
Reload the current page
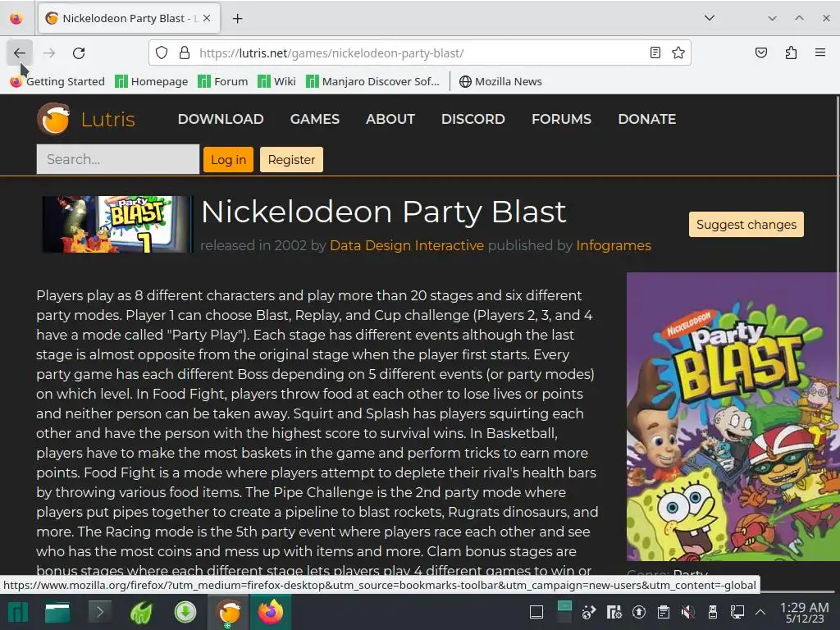point(79,53)
